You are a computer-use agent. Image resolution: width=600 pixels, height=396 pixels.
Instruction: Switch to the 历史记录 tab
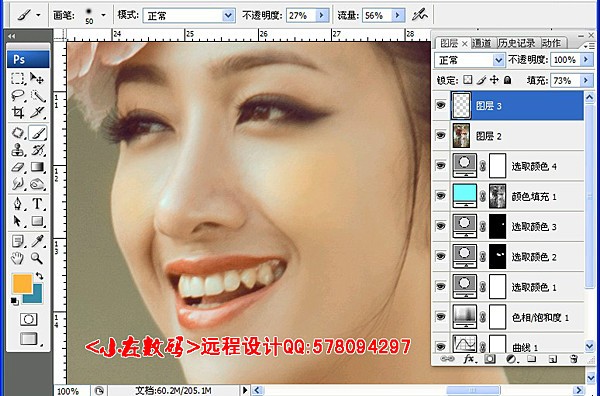point(517,43)
